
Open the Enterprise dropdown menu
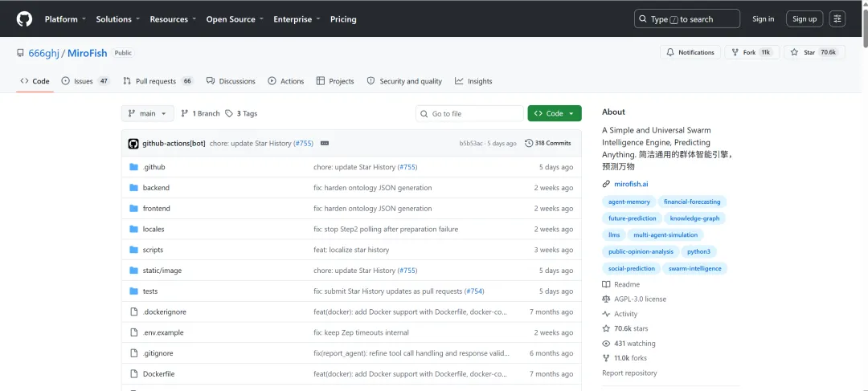click(x=297, y=18)
